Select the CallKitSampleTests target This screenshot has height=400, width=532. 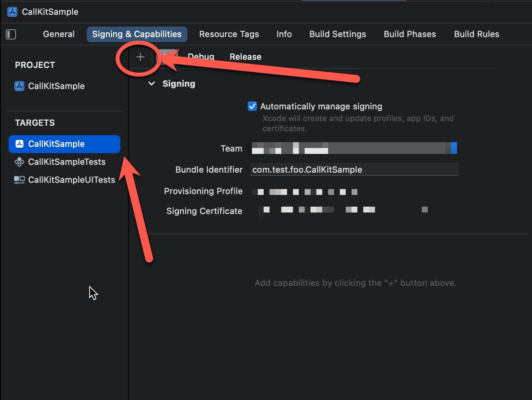click(66, 162)
